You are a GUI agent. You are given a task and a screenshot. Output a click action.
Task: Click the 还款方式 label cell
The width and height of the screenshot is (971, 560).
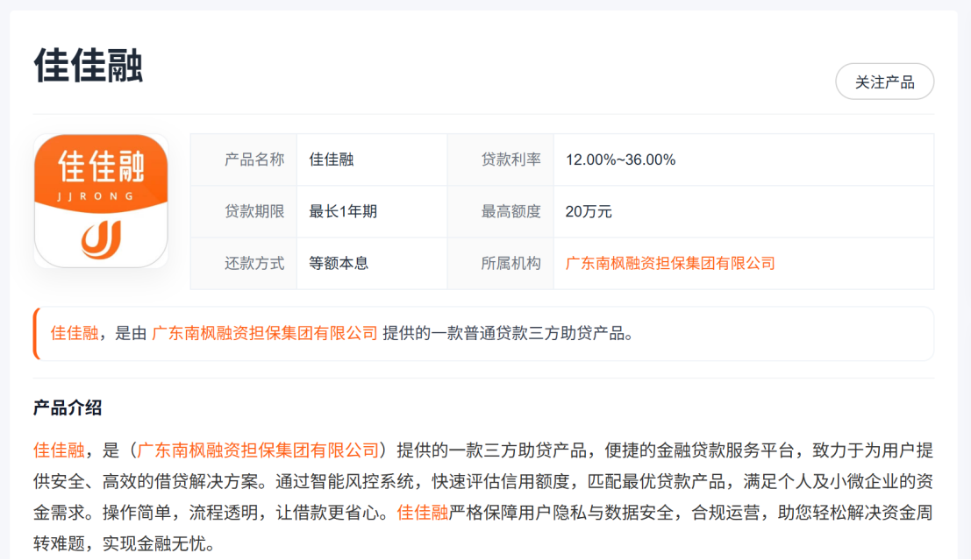click(243, 264)
